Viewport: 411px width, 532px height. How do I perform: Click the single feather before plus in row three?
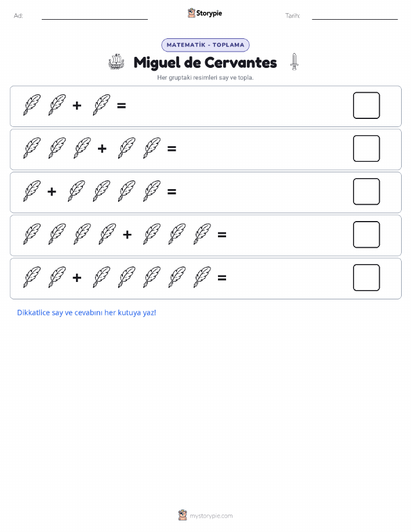32,191
